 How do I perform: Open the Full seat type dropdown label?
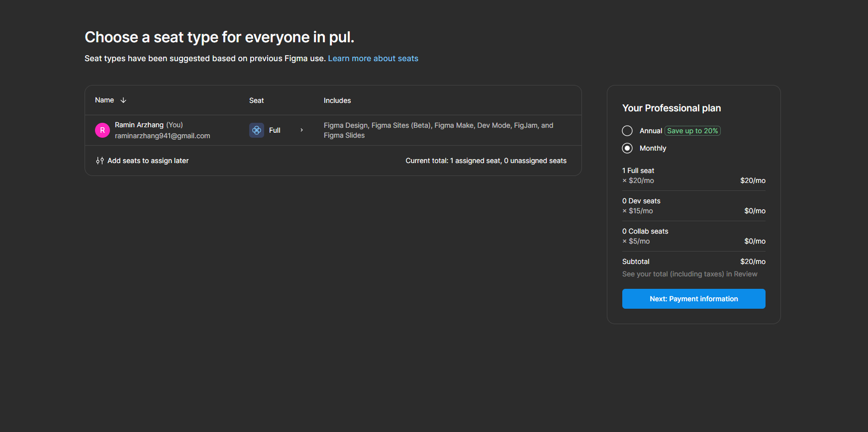coord(275,130)
